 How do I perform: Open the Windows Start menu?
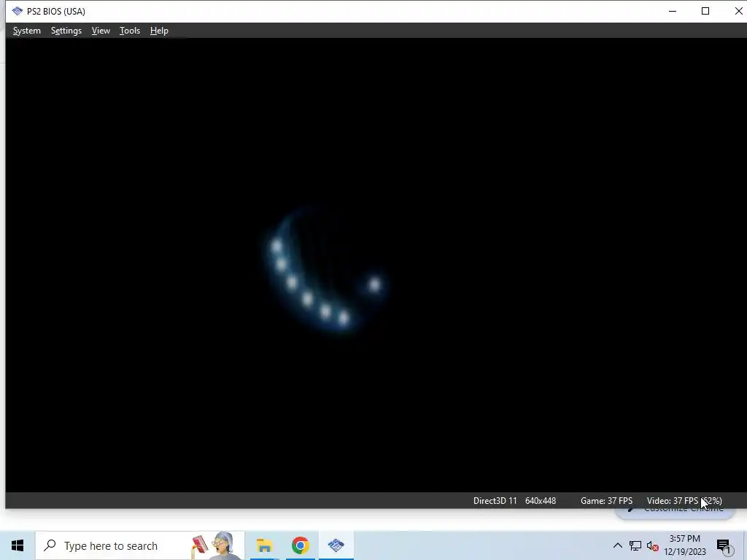point(18,545)
